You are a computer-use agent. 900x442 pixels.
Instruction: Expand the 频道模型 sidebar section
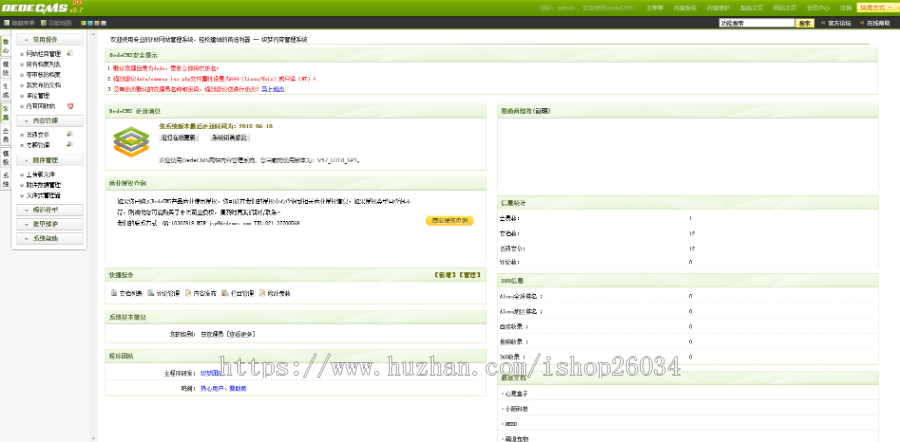pos(50,210)
